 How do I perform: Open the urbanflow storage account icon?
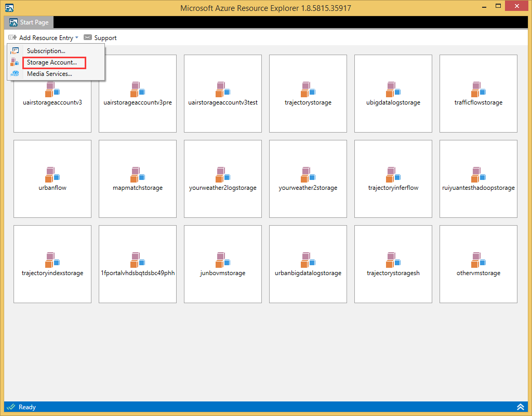(x=52, y=174)
